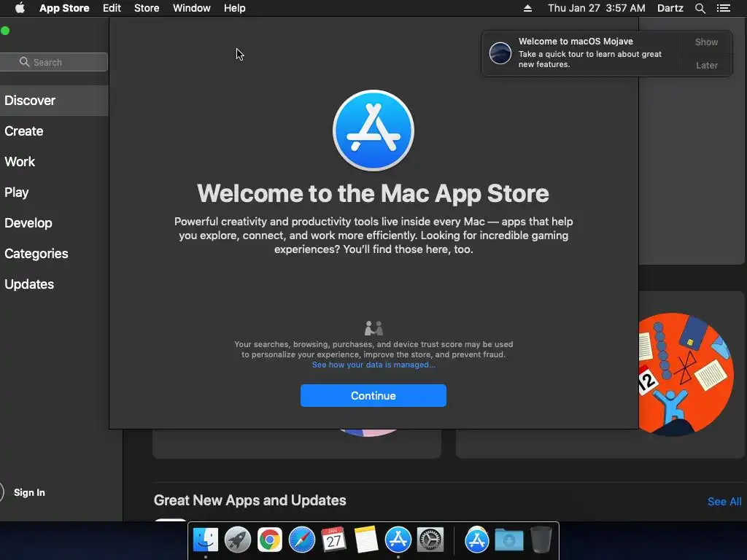
Task: Open 'See how your data is managed' link
Action: click(373, 365)
